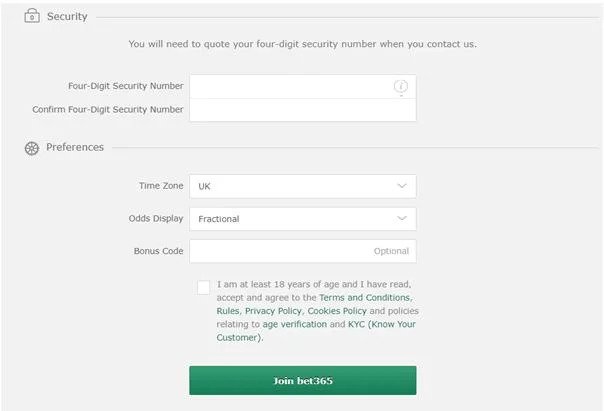The height and width of the screenshot is (411, 604).
Task: Follow the age verification link
Action: pos(296,324)
